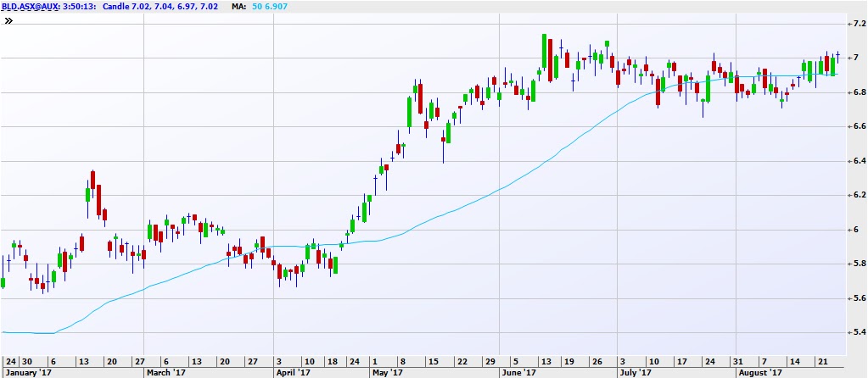The image size is (868, 378).
Task: Click the 21 date tick label
Action: (x=824, y=361)
